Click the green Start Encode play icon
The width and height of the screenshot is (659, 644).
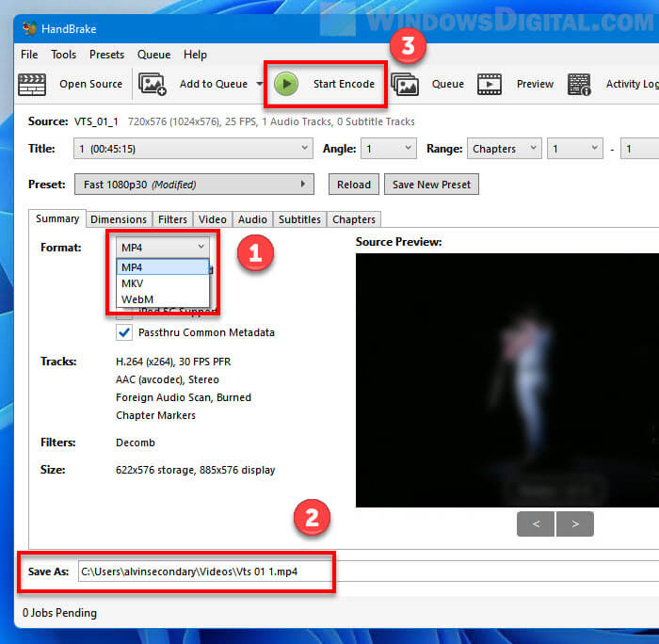pos(286,84)
